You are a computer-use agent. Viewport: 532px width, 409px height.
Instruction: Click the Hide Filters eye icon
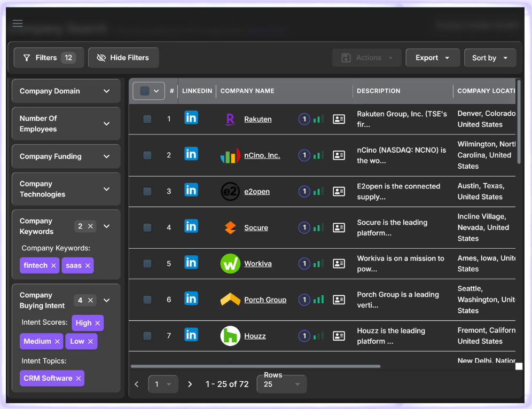click(101, 58)
